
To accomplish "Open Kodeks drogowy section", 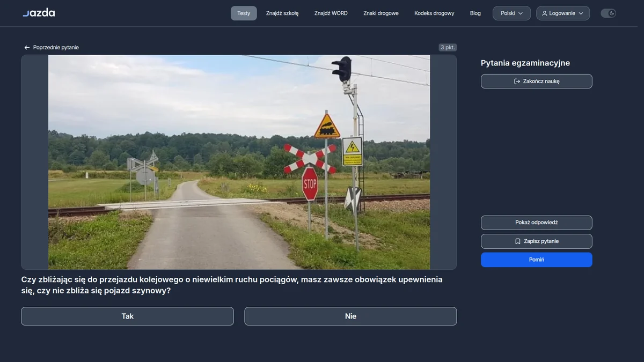I will [434, 13].
